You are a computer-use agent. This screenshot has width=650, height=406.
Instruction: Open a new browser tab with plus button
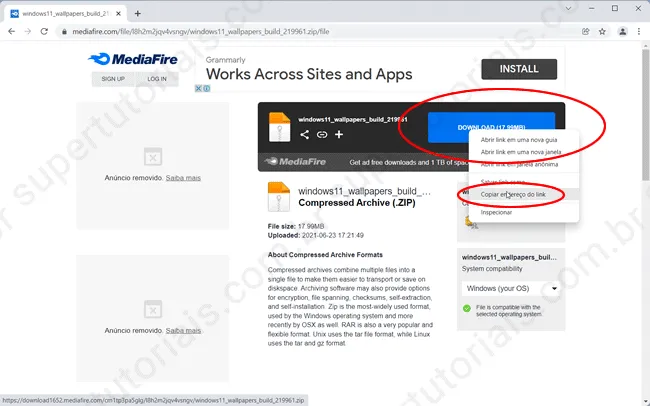(137, 13)
